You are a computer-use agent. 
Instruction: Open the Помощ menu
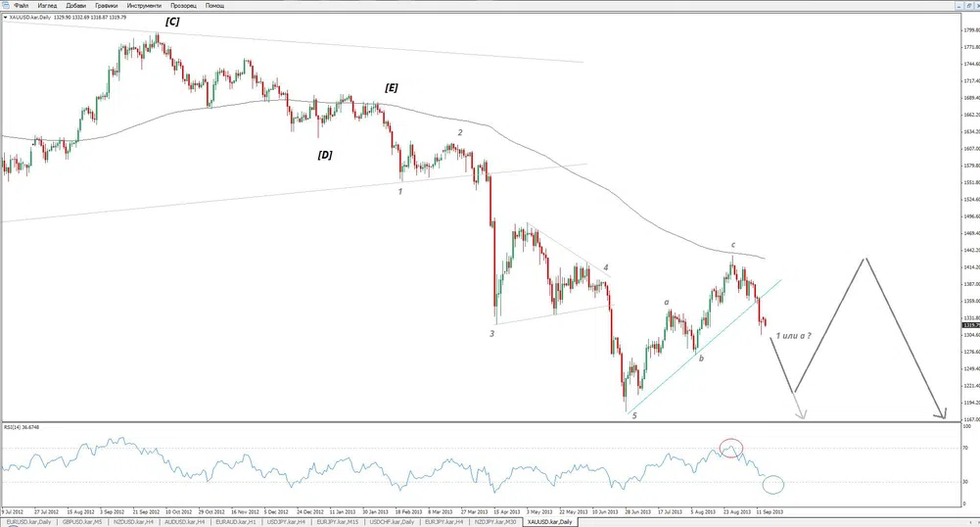coord(214,5)
